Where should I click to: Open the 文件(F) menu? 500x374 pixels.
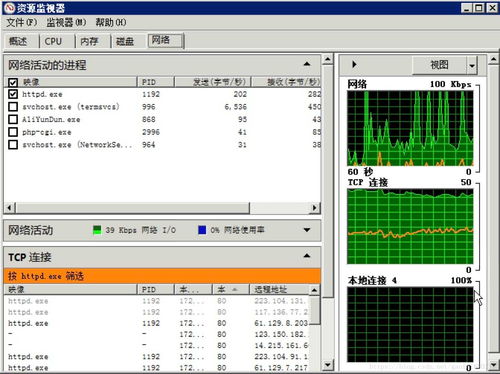[x=22, y=22]
